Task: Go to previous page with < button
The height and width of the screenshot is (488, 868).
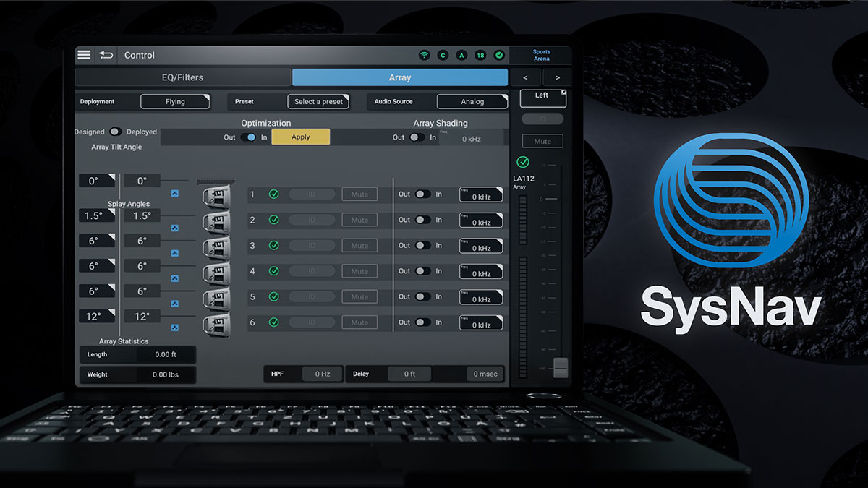Action: 525,77
